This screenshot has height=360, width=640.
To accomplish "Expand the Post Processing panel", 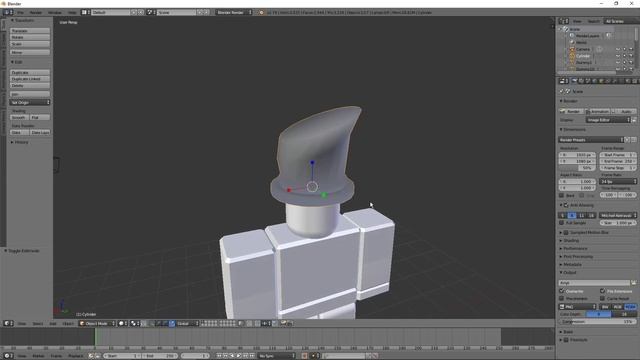I will tap(578, 256).
